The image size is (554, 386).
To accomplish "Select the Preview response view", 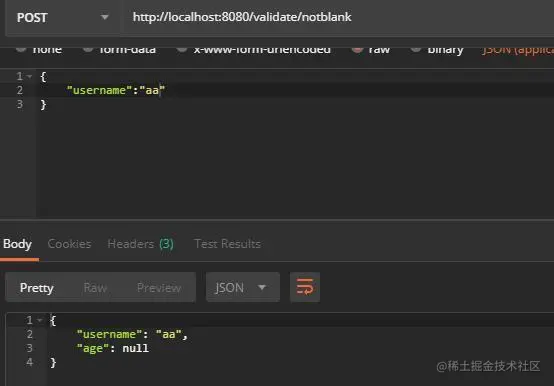I will [159, 288].
